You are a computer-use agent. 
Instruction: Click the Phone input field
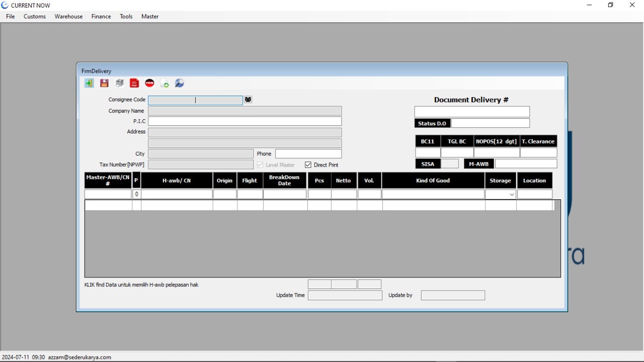click(308, 154)
